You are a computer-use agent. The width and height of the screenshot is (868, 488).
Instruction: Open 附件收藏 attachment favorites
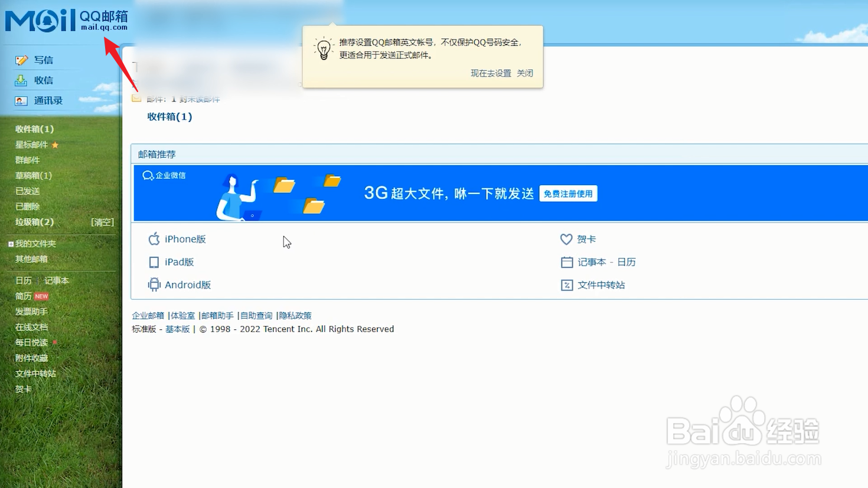(31, 358)
